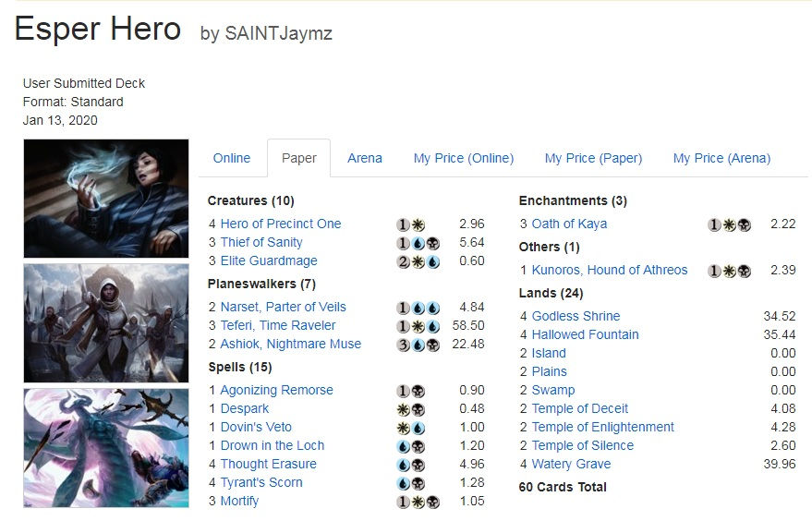Click generic 1 mana symbol for Kunoros
Screen dimensions: 812x521
[x=715, y=271]
